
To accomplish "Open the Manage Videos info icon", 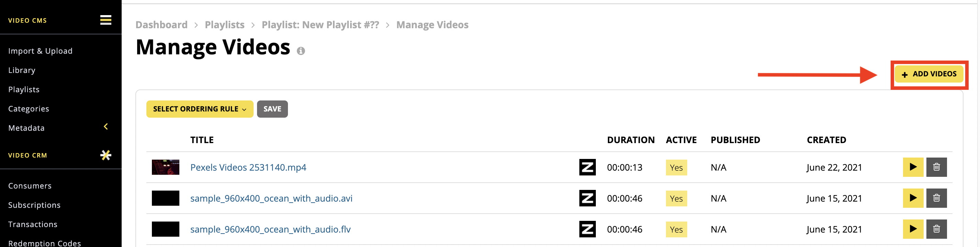I will pos(301,51).
